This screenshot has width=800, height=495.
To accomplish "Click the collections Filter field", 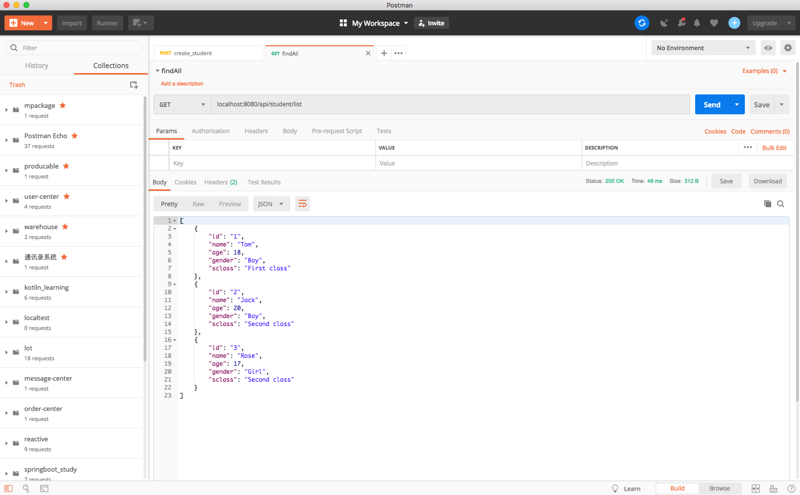I will (74, 48).
